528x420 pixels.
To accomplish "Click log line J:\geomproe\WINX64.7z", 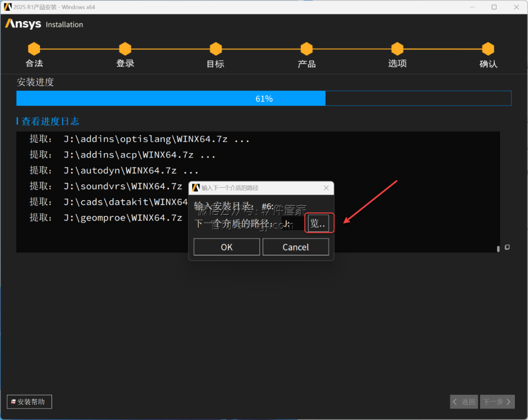I will [x=106, y=218].
